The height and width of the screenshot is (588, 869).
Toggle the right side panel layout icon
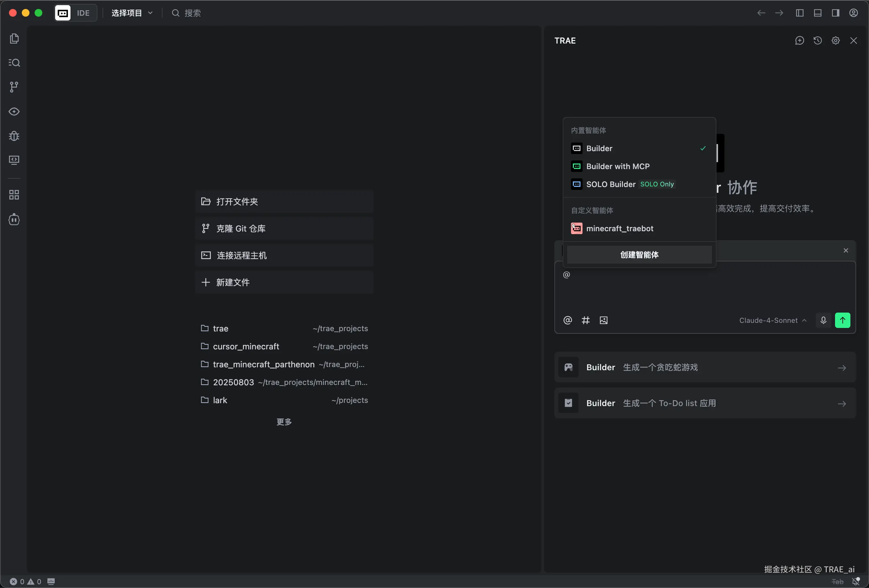[835, 13]
